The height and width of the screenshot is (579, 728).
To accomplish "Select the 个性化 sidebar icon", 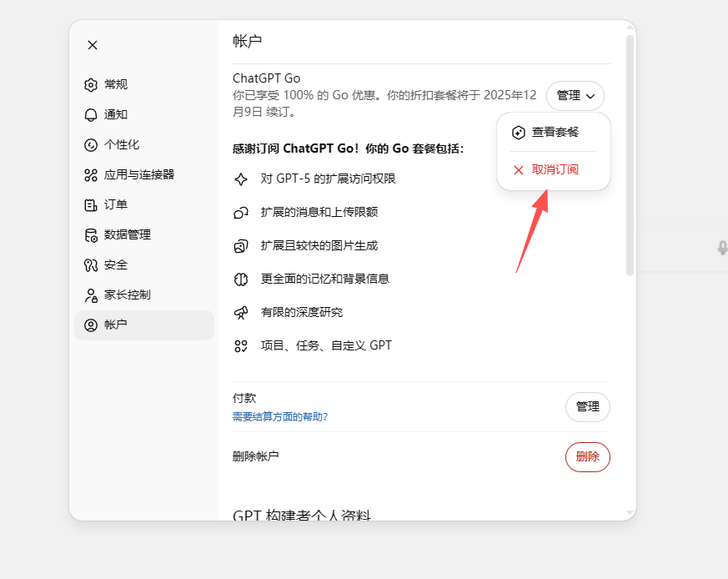I will [x=91, y=145].
